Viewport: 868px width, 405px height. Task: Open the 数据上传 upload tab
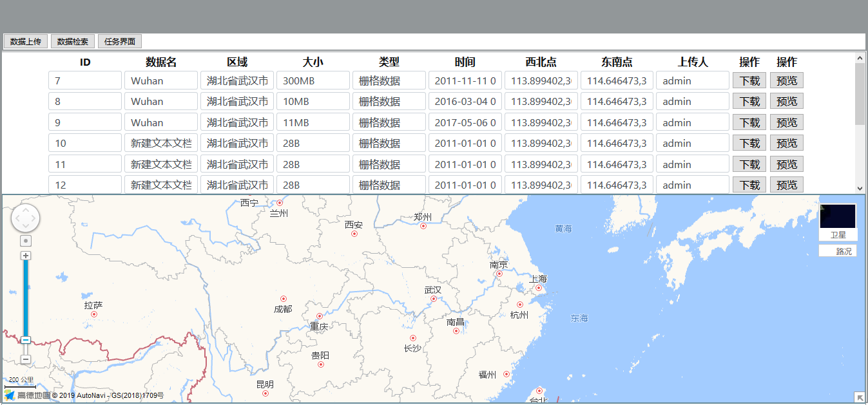coord(26,41)
